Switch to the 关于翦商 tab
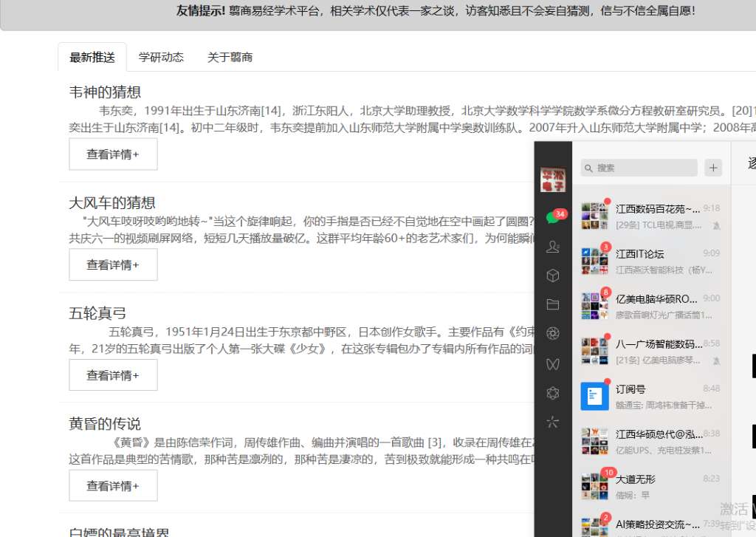This screenshot has width=756, height=537. (x=230, y=57)
